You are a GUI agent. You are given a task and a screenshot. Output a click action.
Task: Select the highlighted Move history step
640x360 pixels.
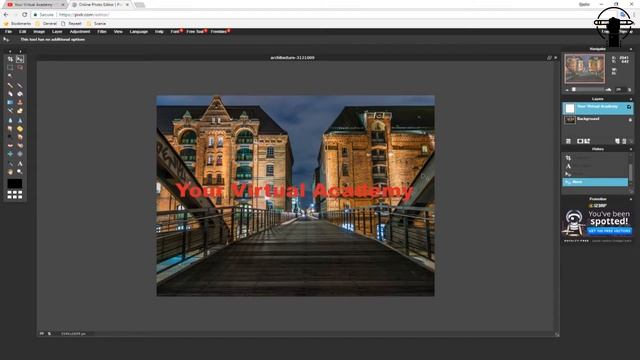(595, 182)
